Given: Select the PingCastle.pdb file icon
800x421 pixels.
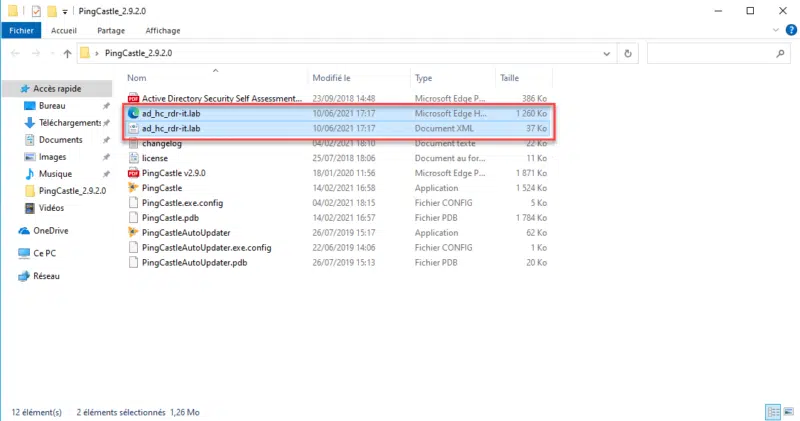Looking at the screenshot, I should click(x=133, y=218).
